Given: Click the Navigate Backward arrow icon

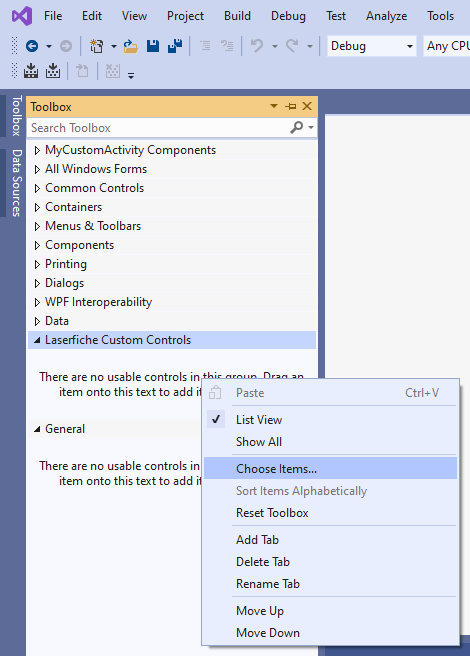Looking at the screenshot, I should (32, 46).
